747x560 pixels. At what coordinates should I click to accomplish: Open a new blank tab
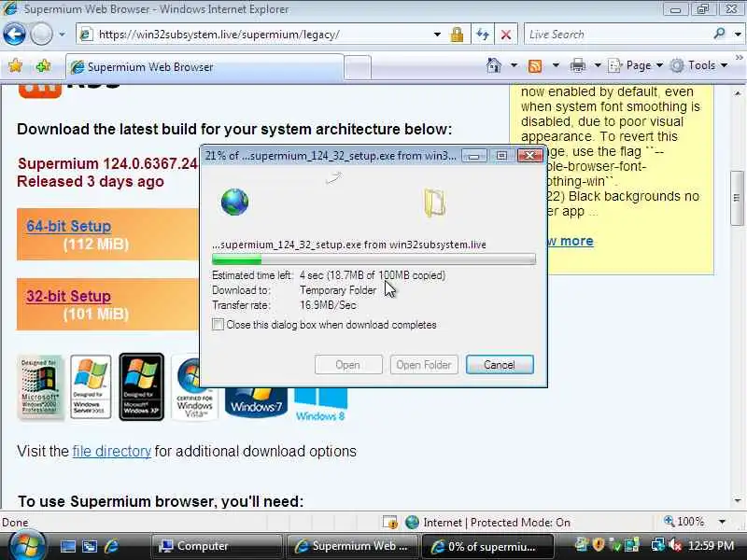[x=358, y=67]
